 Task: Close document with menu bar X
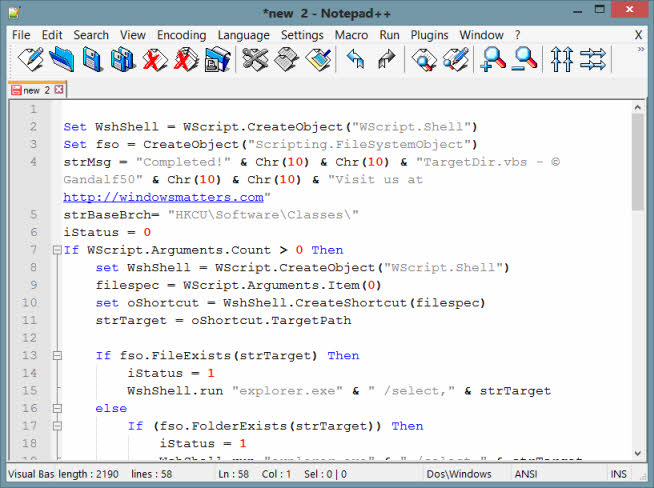pos(638,35)
